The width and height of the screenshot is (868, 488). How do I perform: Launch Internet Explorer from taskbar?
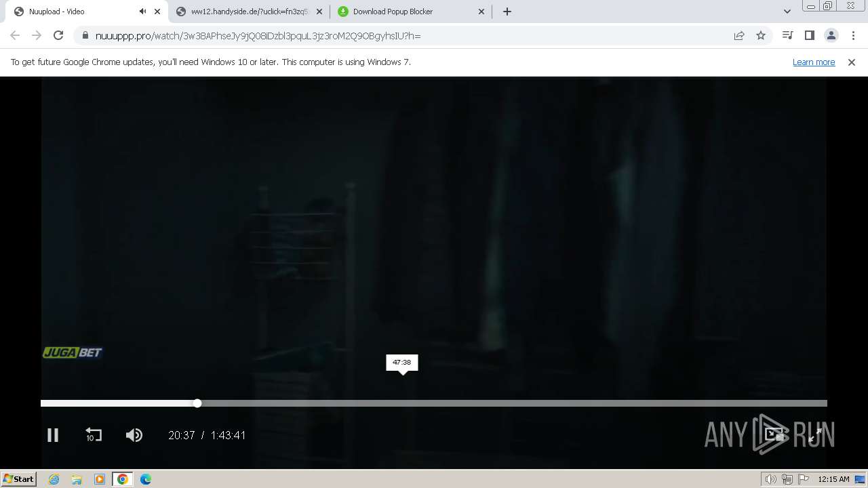tap(54, 479)
